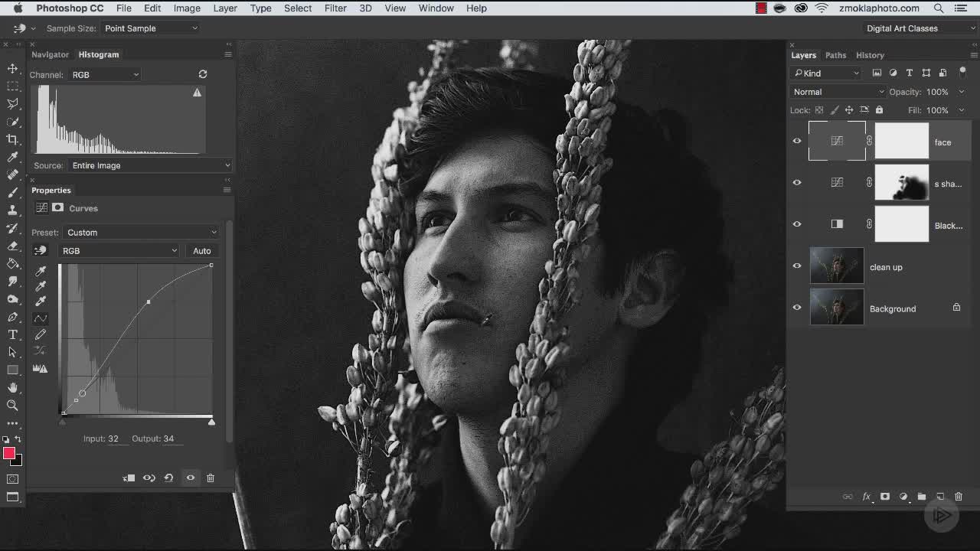Toggle adjustment layer visibility in Properties
The height and width of the screenshot is (551, 980).
click(x=190, y=478)
